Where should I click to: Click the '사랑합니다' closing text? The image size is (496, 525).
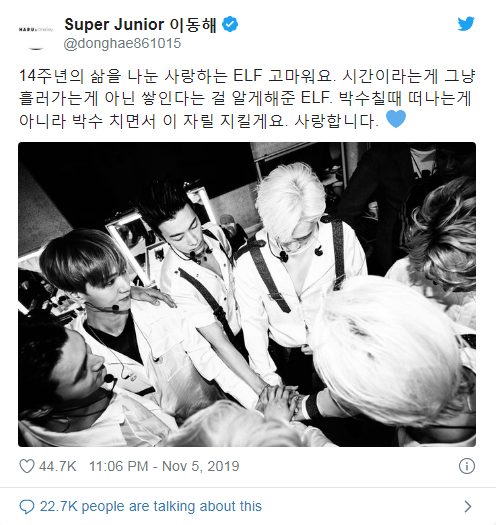click(336, 121)
